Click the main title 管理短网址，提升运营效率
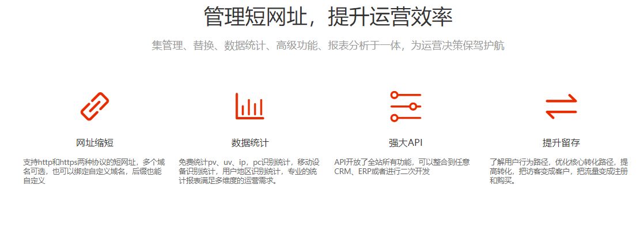 coord(328,17)
